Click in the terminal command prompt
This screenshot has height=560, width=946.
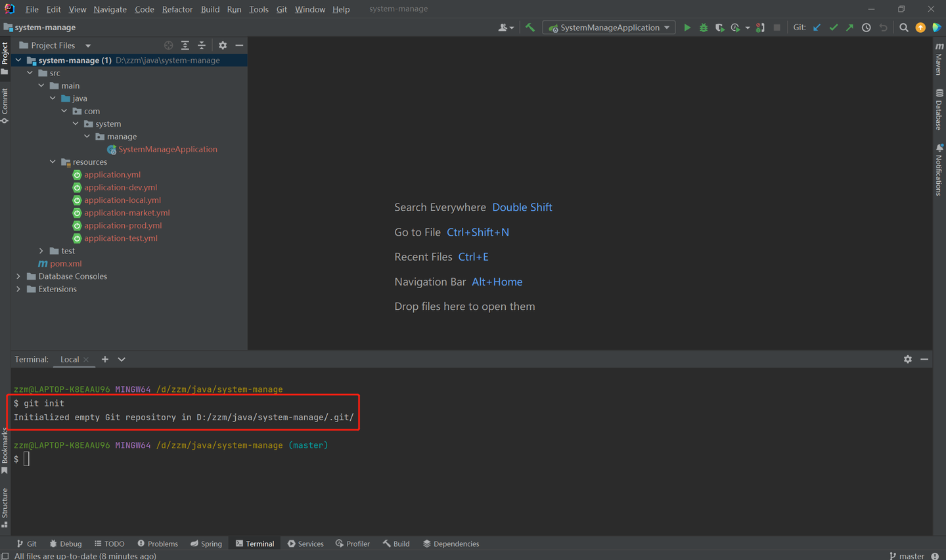click(27, 459)
